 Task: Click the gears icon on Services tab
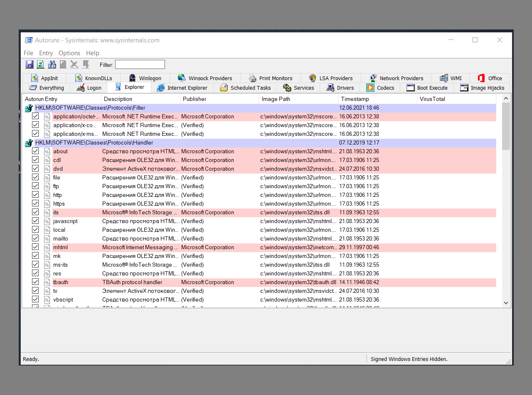click(x=286, y=88)
